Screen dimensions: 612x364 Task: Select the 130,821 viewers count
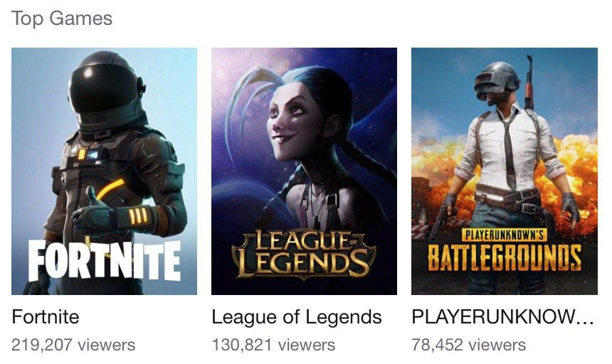click(273, 345)
